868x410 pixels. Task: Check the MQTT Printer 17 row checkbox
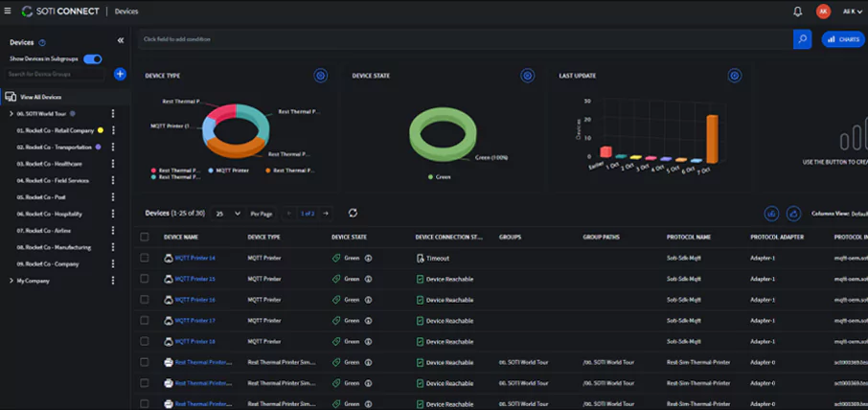click(x=145, y=320)
